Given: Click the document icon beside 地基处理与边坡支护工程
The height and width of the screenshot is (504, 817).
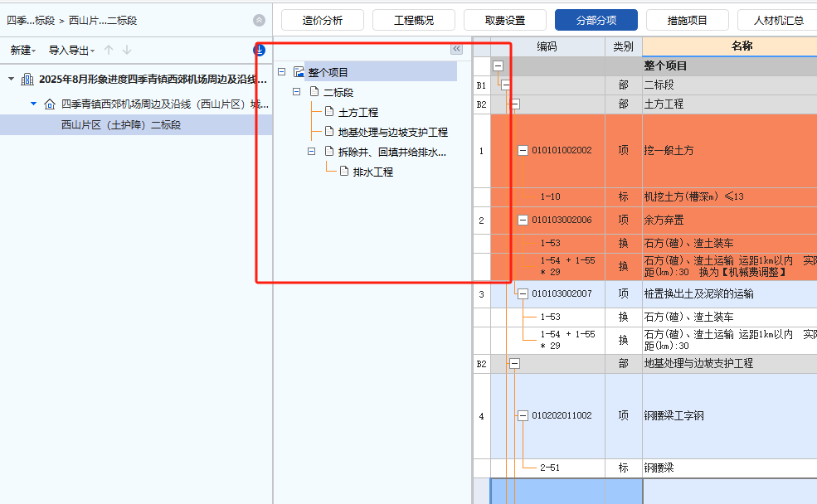Looking at the screenshot, I should point(328,133).
